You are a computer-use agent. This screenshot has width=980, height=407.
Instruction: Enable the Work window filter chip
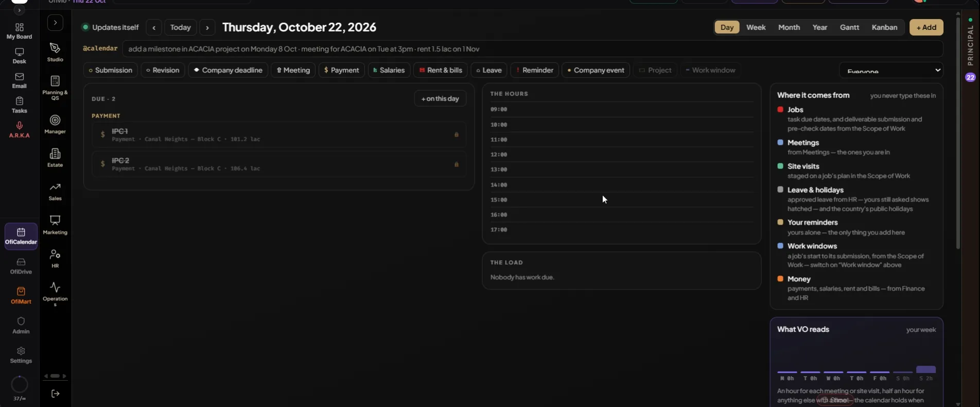[x=710, y=70]
